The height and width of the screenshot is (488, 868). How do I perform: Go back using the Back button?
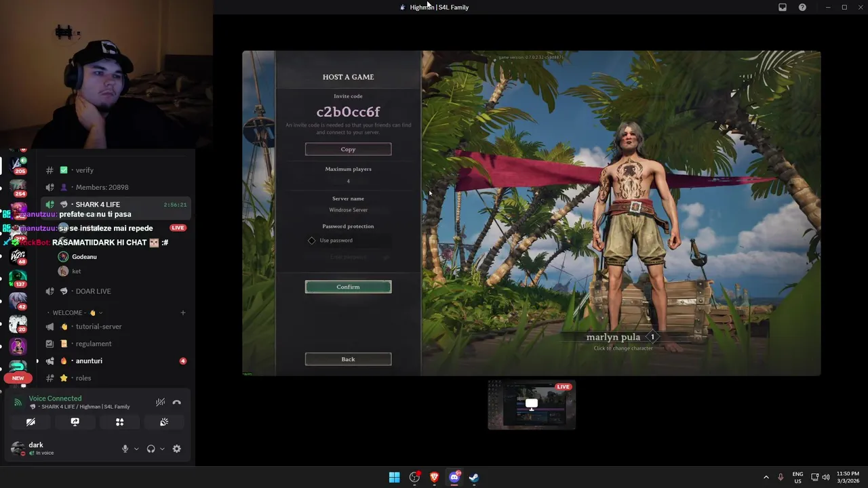coord(348,359)
